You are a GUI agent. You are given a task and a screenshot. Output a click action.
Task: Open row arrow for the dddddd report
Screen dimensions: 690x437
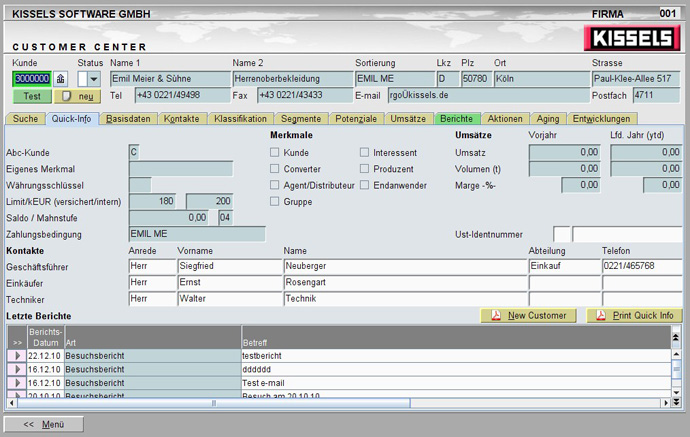17,369
